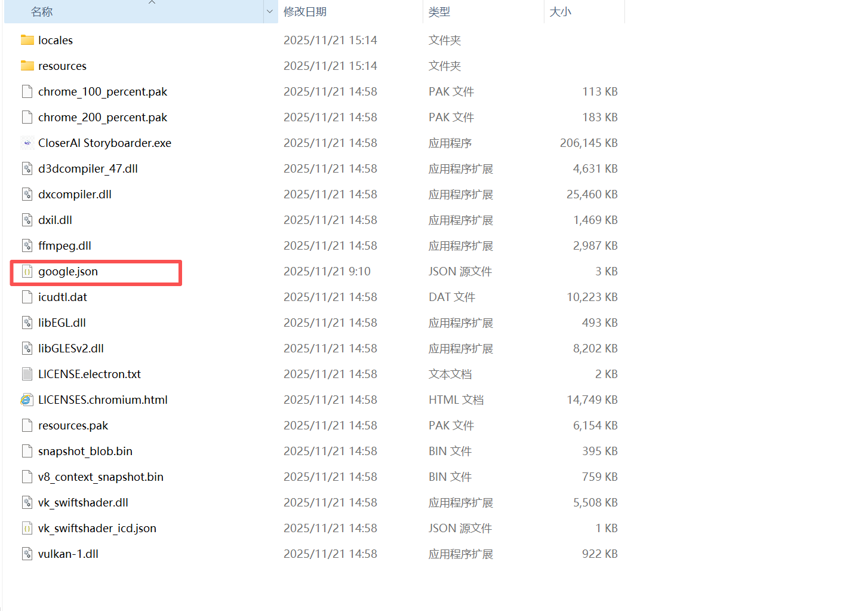Viewport: 868px width, 611px height.
Task: Select the LICENSES.chromium.html browser icon
Action: tap(27, 400)
